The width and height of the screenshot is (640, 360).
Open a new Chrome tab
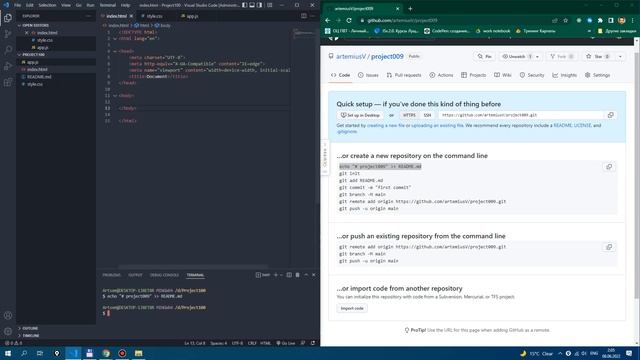click(x=410, y=9)
